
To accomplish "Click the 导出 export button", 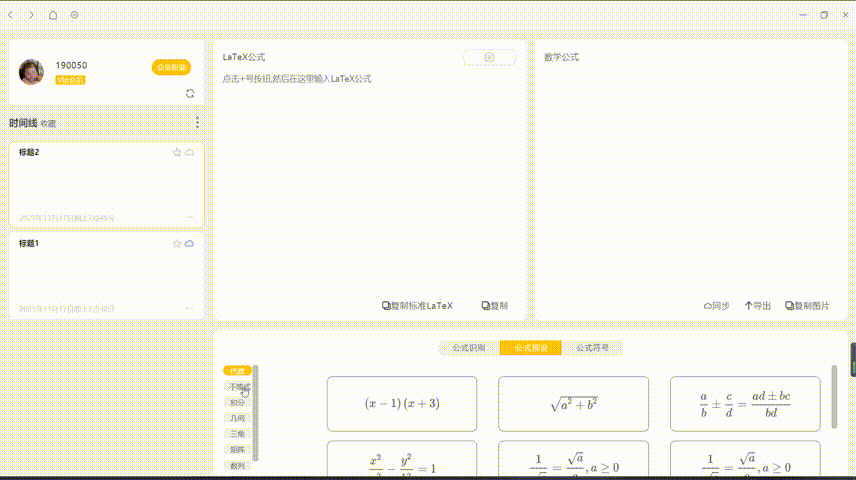I will 758,306.
